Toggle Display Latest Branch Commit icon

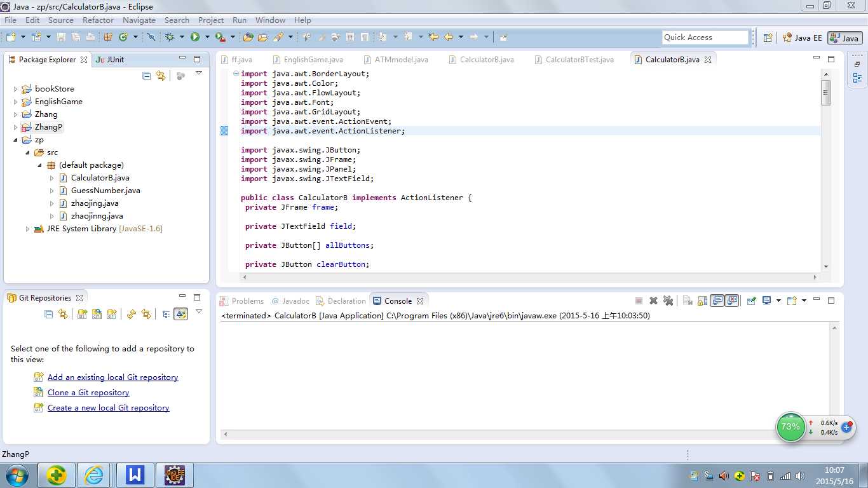point(181,314)
